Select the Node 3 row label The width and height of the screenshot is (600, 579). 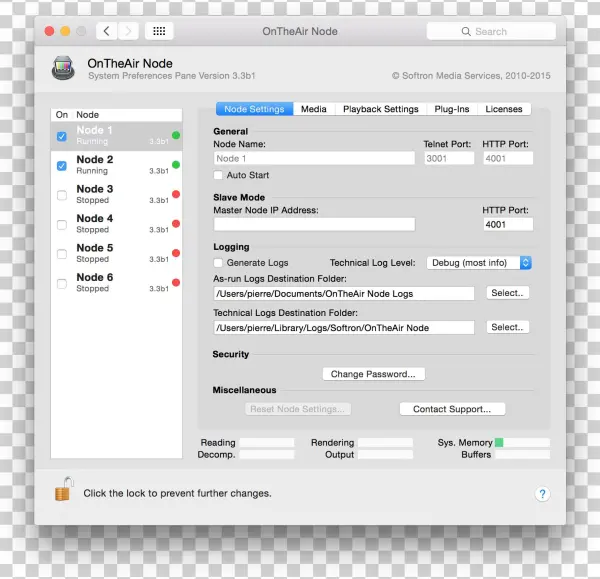[x=95, y=189]
